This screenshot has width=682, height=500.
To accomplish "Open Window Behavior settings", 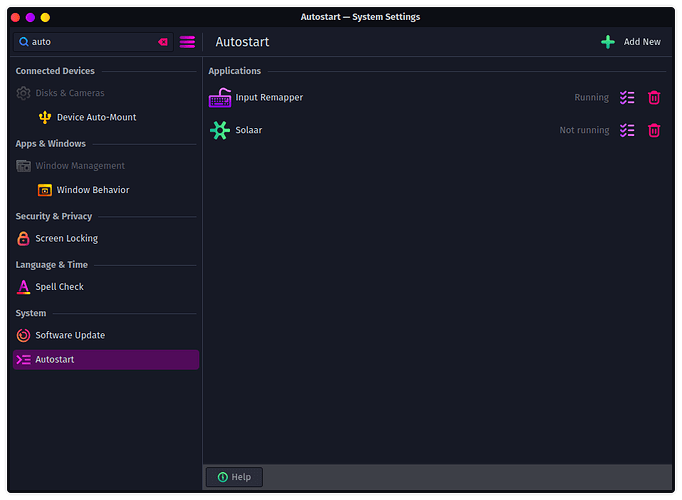I will [106, 190].
